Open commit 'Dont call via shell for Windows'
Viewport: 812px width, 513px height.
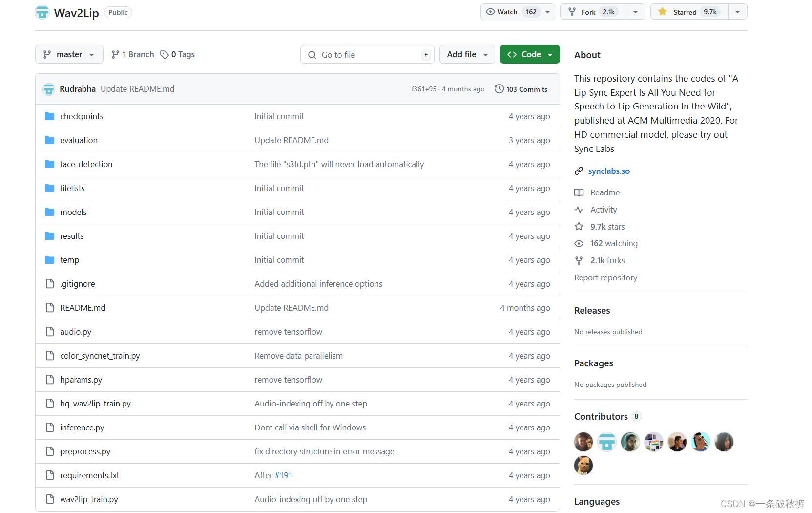(310, 427)
